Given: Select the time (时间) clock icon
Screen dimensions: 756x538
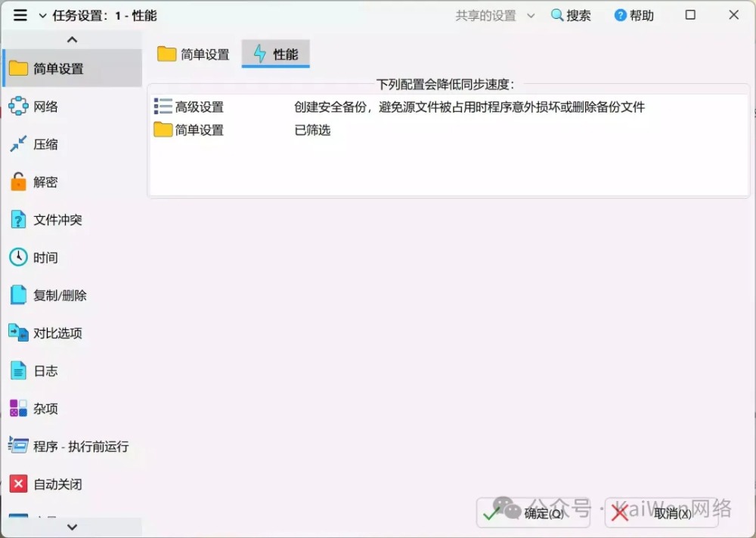Looking at the screenshot, I should (x=18, y=258).
